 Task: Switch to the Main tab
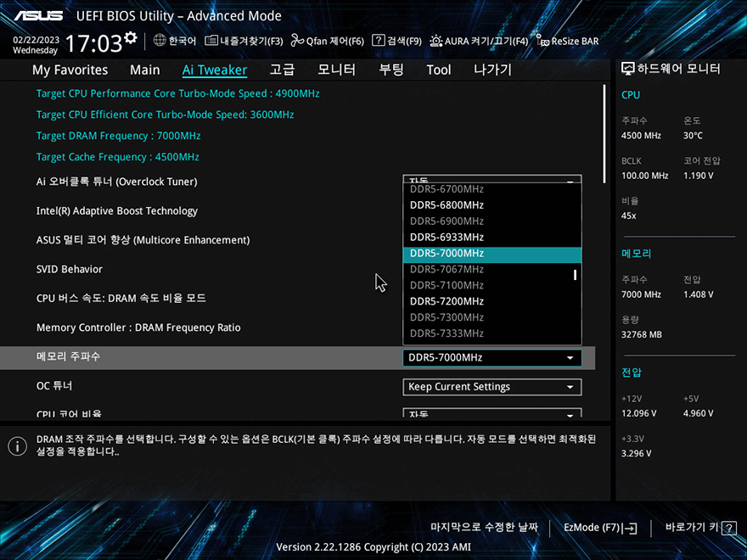(x=145, y=70)
